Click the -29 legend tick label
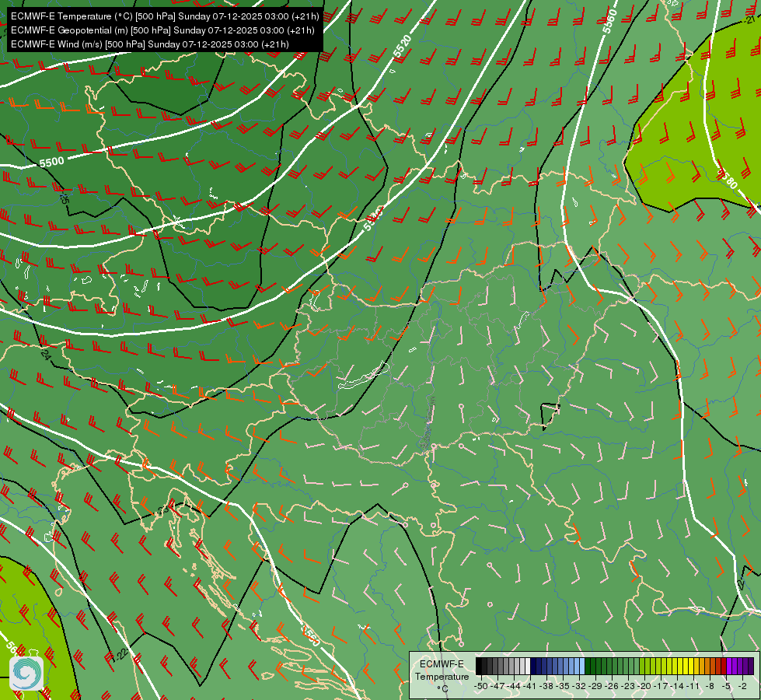Viewport: 761px width, 700px height. [595, 687]
